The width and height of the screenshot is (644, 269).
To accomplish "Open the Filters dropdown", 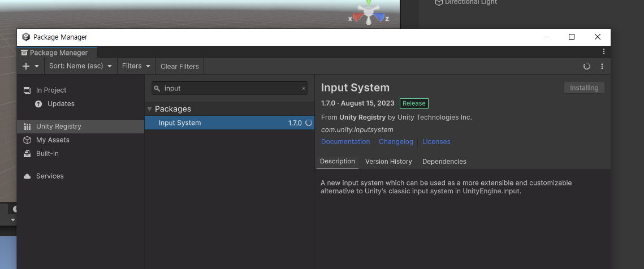I will tap(136, 66).
